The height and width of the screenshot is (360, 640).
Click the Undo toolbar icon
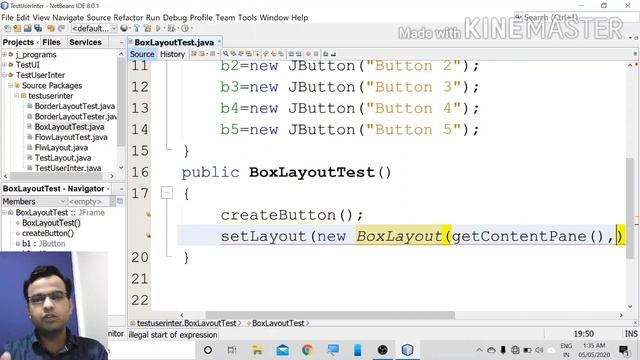pos(51,28)
